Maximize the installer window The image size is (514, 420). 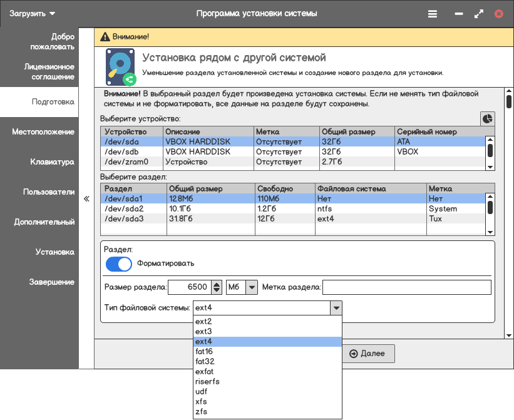(x=479, y=13)
